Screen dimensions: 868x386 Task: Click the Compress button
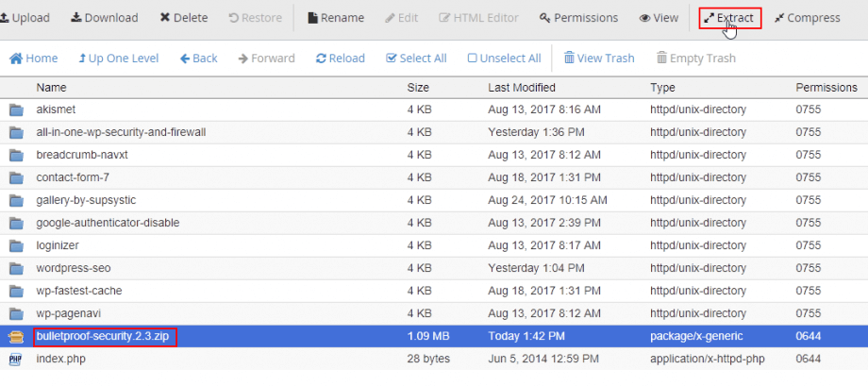click(x=807, y=18)
